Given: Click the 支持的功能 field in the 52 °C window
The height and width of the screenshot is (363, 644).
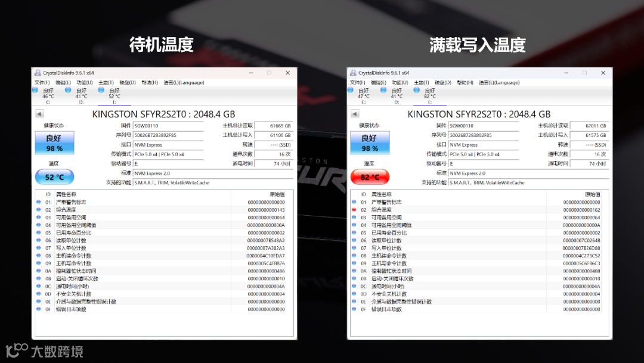Looking at the screenshot, I should tap(213, 183).
